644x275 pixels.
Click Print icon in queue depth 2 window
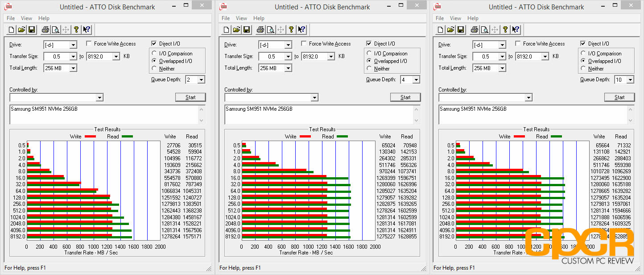pyautogui.click(x=45, y=30)
